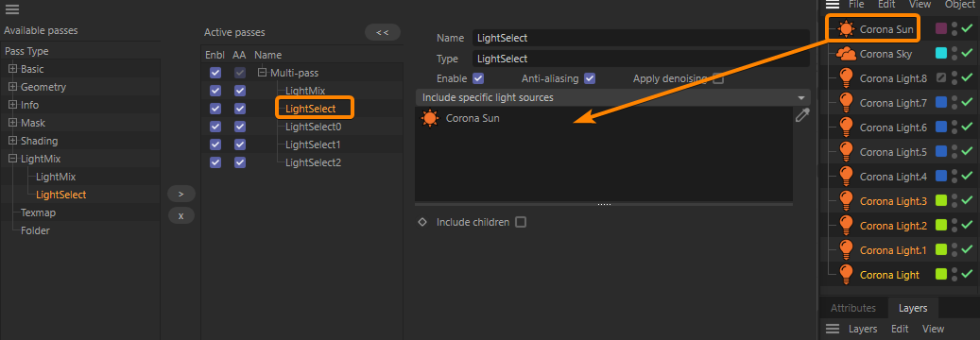Viewport: 980px width, 340px height.
Task: Click the sun icon in the included lights list
Action: click(430, 118)
